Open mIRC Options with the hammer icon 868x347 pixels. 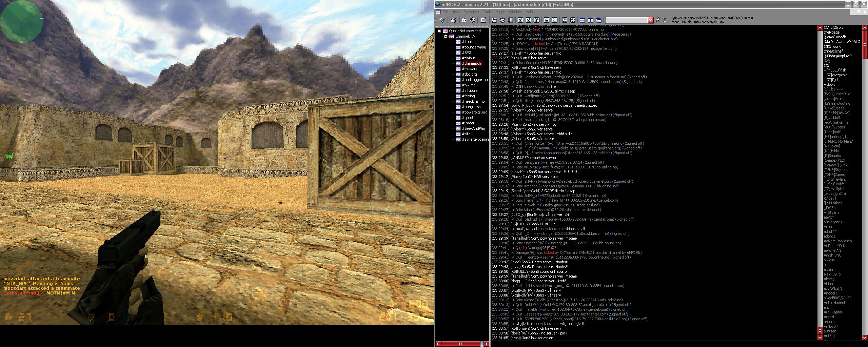coord(454,20)
